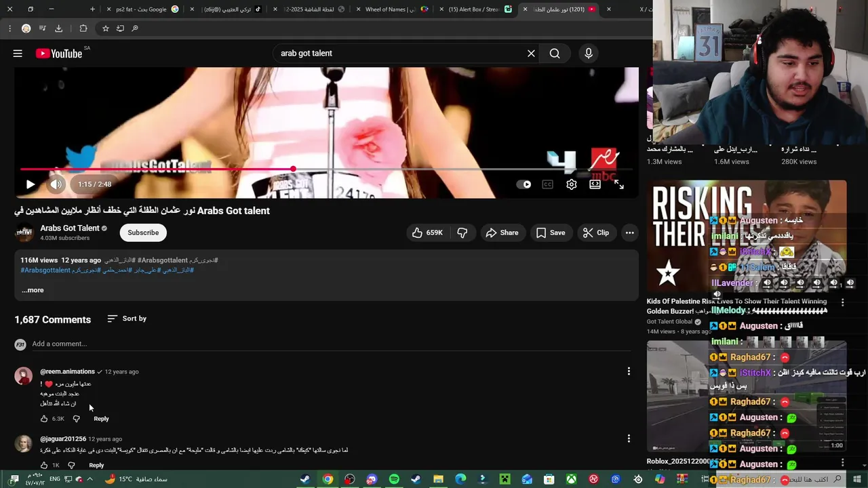Image resolution: width=868 pixels, height=488 pixels.
Task: Focus the Add a comment field
Action: pos(331,344)
